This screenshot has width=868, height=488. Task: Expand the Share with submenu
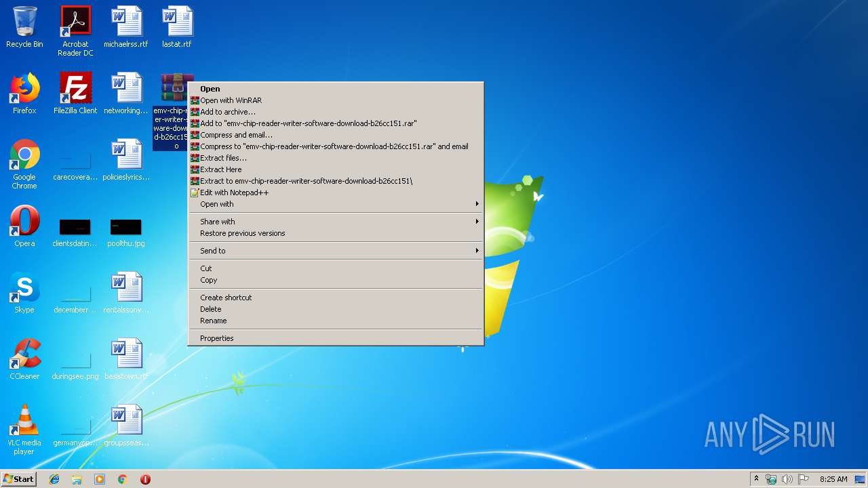[x=336, y=222]
